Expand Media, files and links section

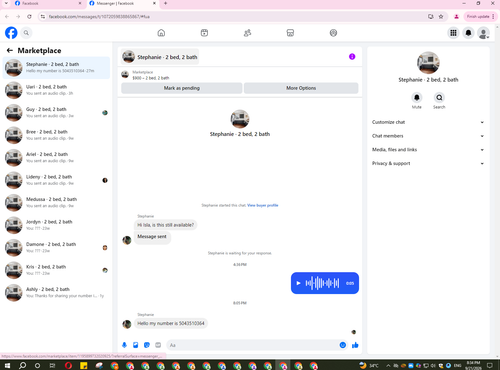pyautogui.click(x=428, y=149)
